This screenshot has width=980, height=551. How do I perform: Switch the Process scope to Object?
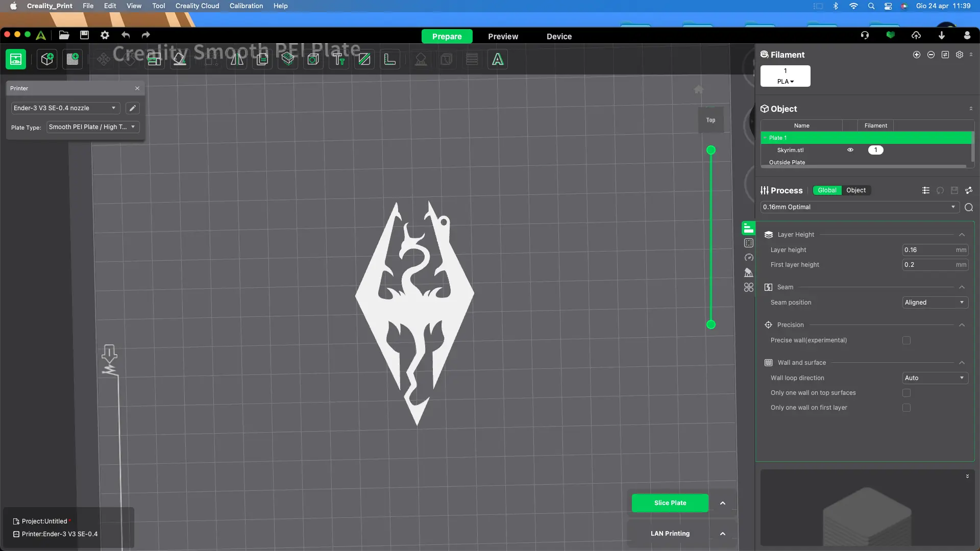click(x=856, y=190)
